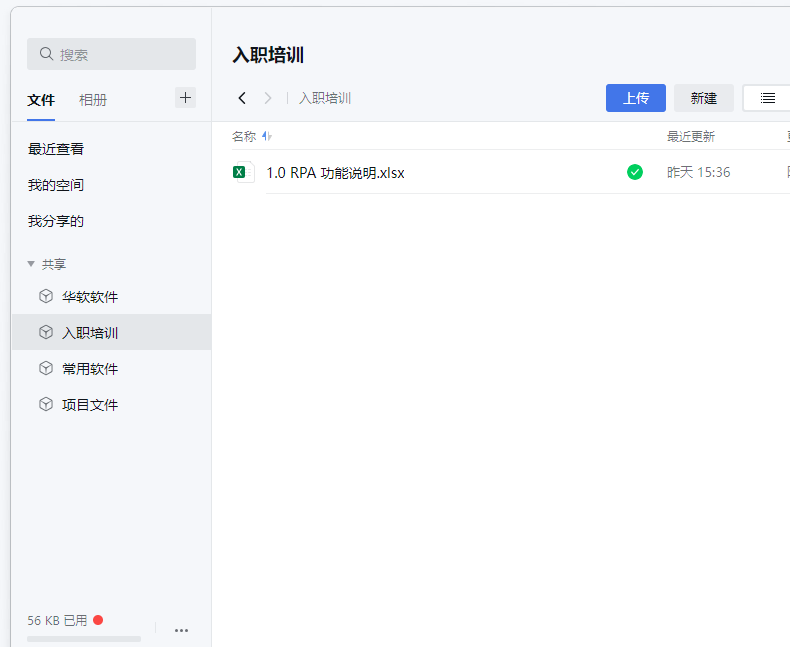The height and width of the screenshot is (647, 790).
Task: Collapse the 共享 section triangle
Action: pos(31,264)
